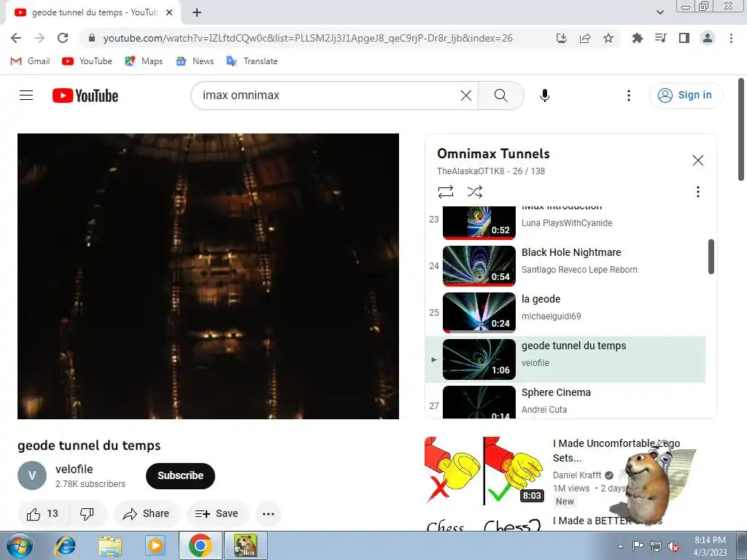This screenshot has height=560, width=747.
Task: Open a new browser tab
Action: tap(197, 12)
